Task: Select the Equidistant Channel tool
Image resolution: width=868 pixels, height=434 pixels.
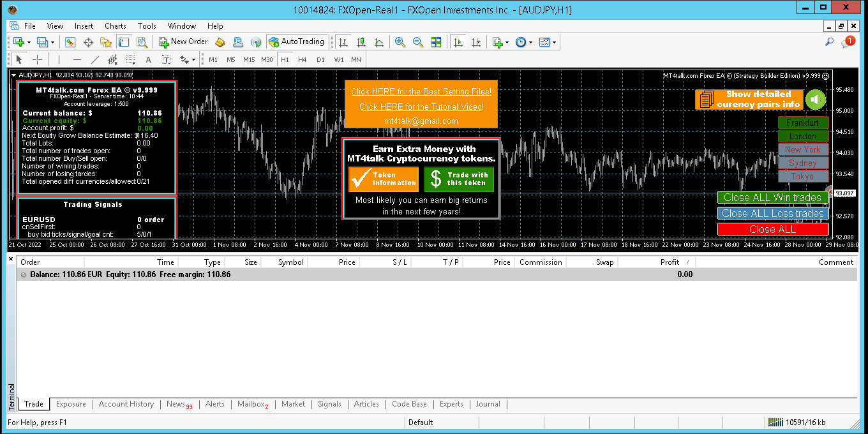Action: [112, 59]
